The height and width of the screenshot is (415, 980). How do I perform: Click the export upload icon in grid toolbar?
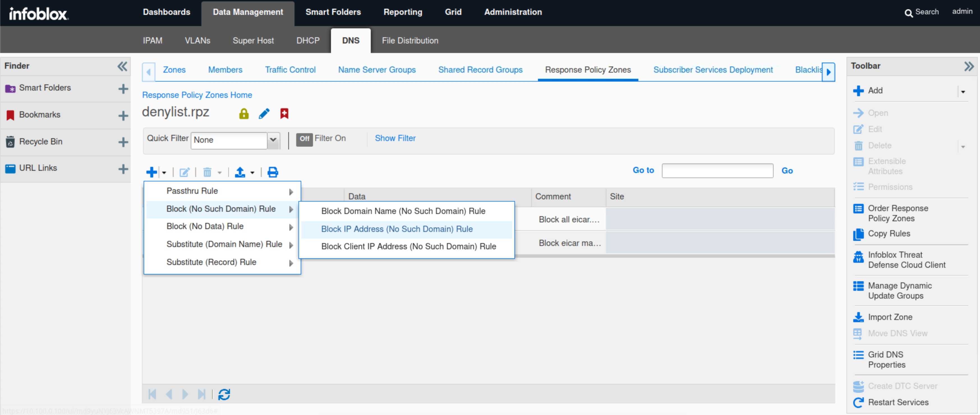click(240, 172)
